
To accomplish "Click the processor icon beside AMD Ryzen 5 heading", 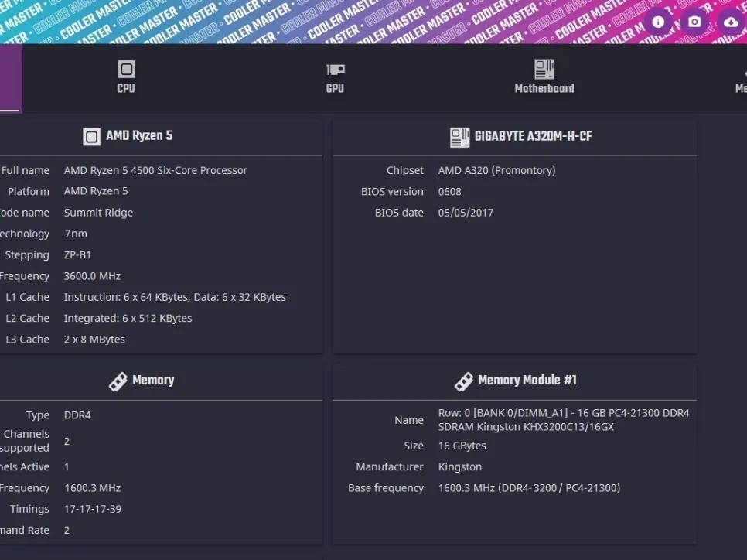I will pos(91,137).
